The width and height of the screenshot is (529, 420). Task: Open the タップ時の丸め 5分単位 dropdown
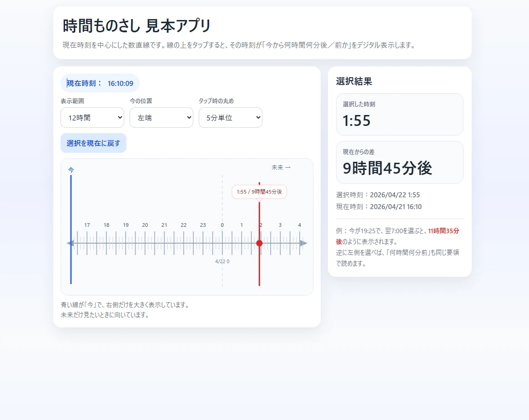(x=231, y=118)
